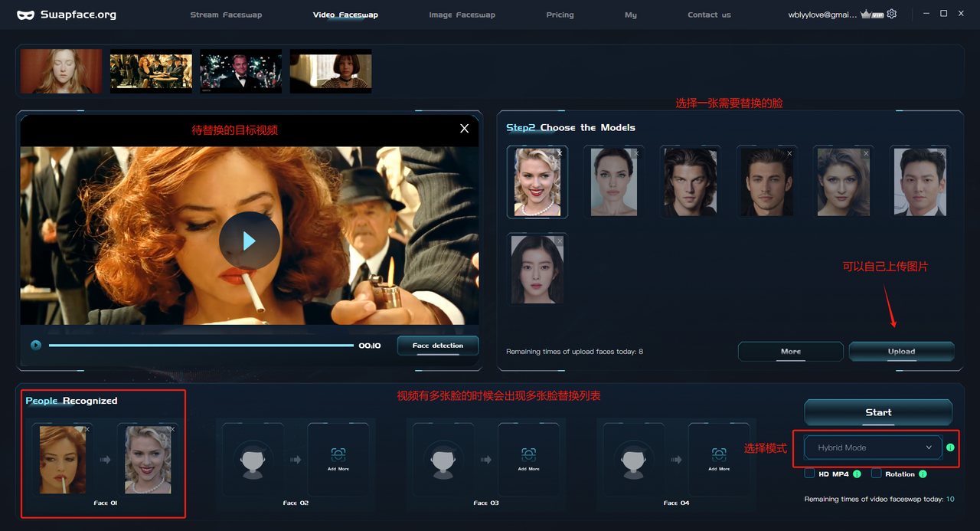Select the bob-haircut girl video thumbnail

point(330,71)
